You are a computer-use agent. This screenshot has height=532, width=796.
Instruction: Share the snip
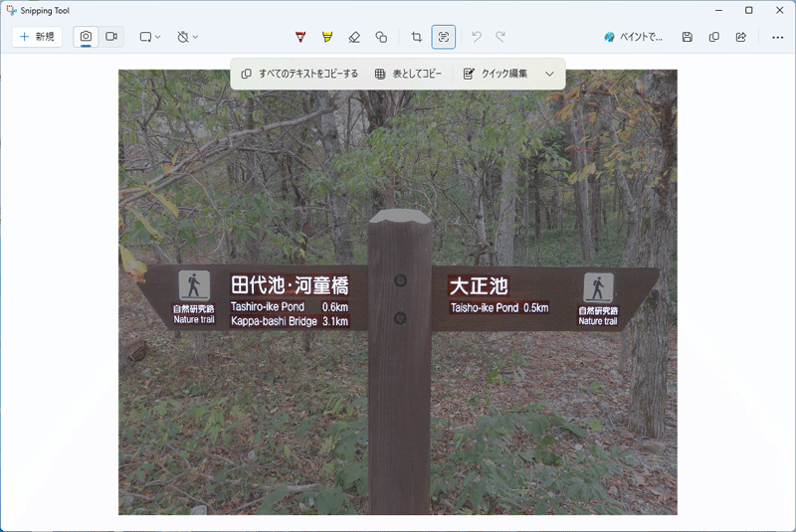[x=741, y=37]
